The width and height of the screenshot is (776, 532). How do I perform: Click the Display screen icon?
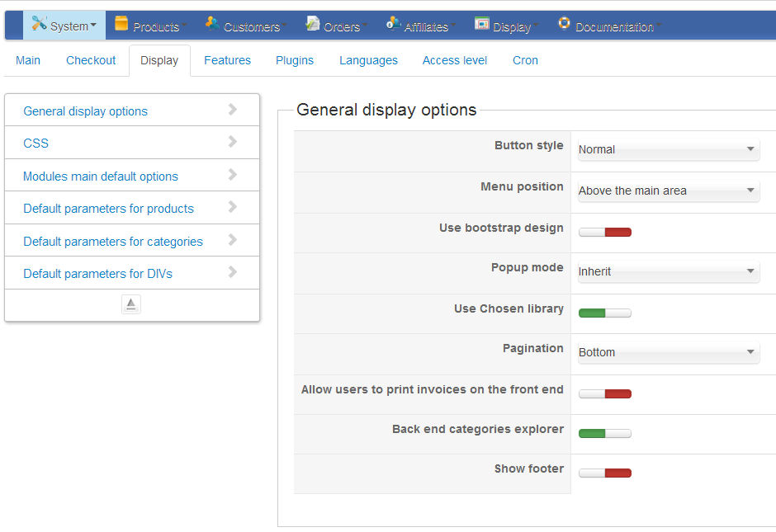482,23
